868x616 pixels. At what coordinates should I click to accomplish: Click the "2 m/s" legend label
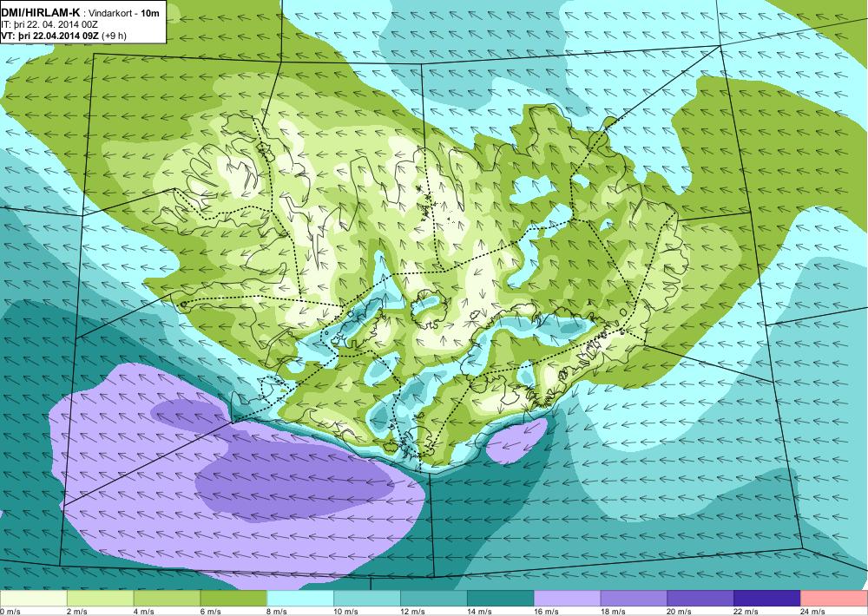click(x=77, y=612)
